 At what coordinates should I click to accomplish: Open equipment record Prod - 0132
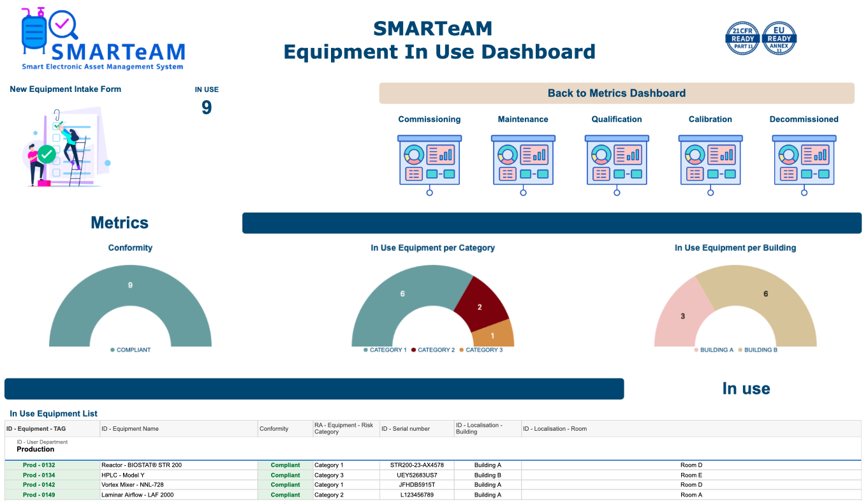(x=39, y=465)
